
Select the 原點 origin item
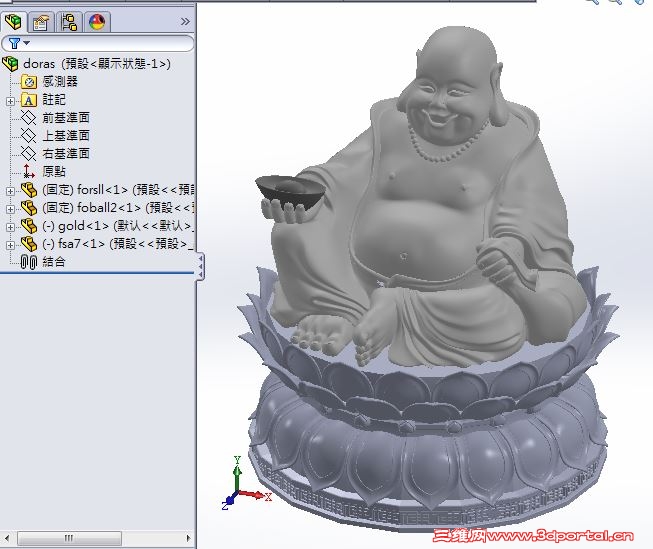tap(54, 172)
